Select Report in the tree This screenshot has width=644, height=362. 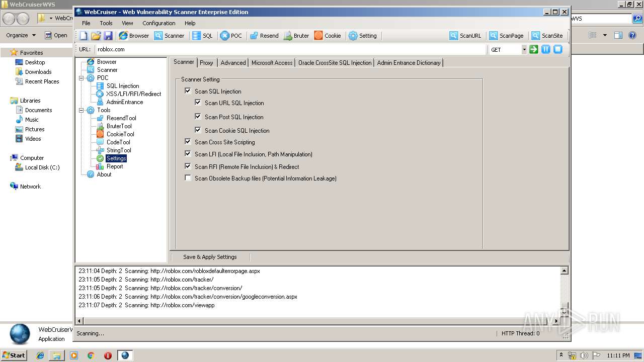point(115,166)
